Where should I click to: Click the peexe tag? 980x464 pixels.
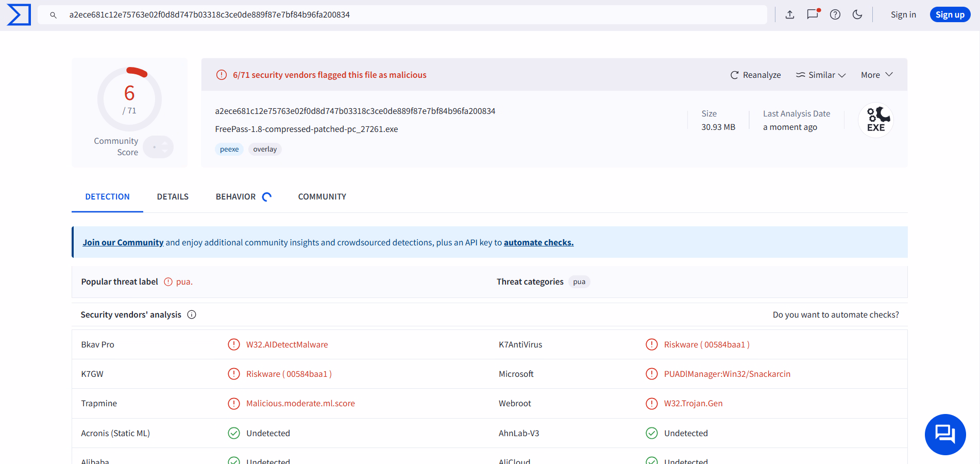pos(229,149)
